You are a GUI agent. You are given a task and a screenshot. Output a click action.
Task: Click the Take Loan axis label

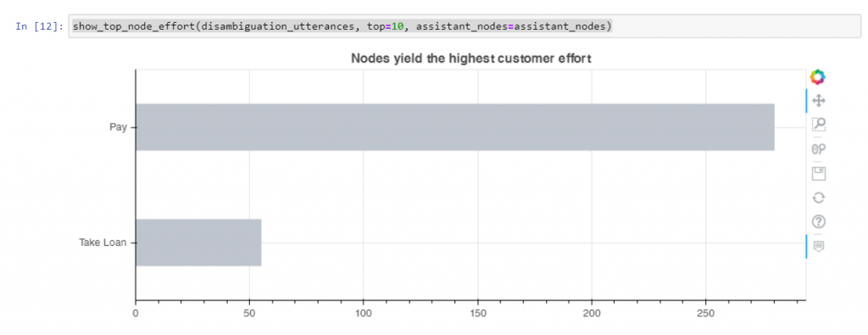coord(103,243)
